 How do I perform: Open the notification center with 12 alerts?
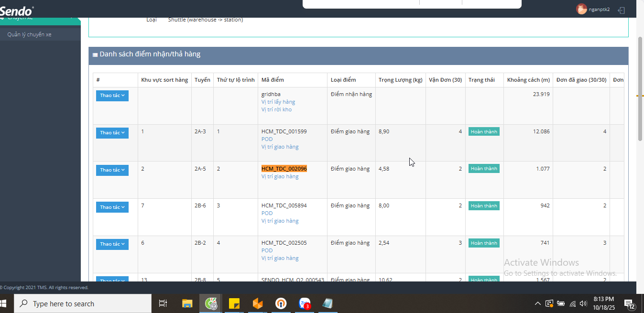pyautogui.click(x=630, y=303)
